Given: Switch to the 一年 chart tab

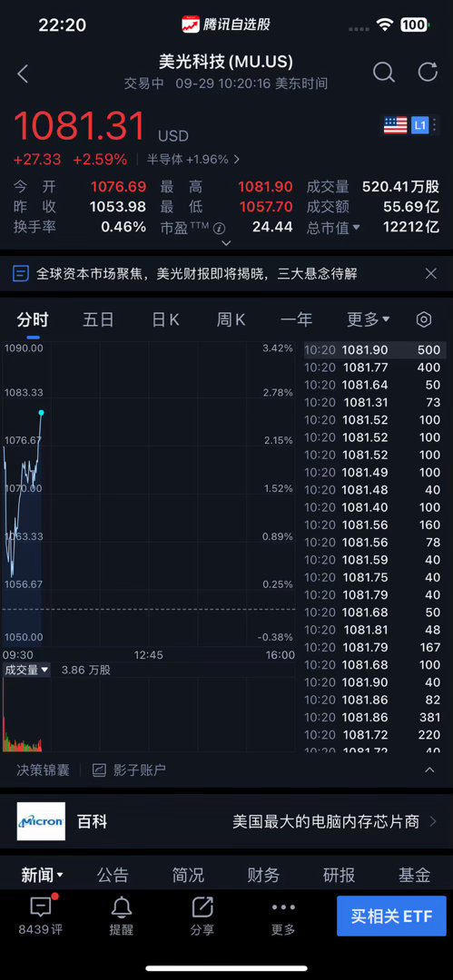Looking at the screenshot, I should (x=296, y=320).
